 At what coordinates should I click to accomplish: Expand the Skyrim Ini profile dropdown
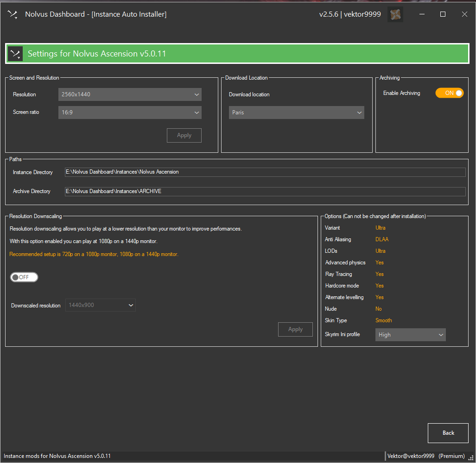pyautogui.click(x=411, y=335)
